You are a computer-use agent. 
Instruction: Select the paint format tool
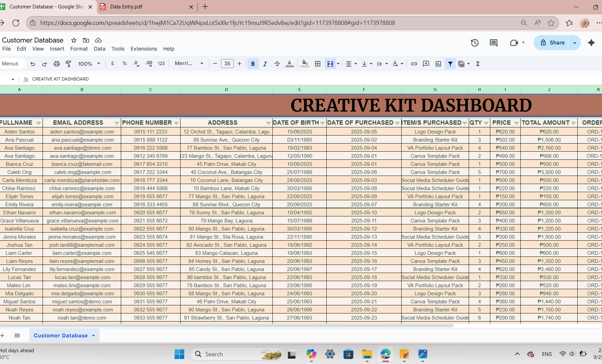(x=69, y=64)
